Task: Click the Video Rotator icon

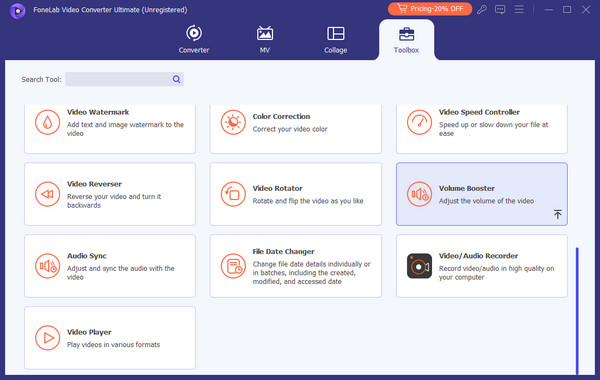Action: 233,194
